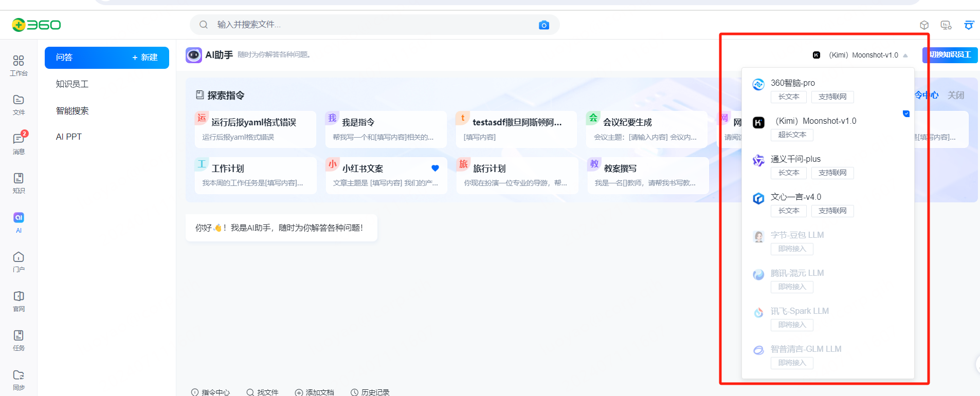Open the testasdf instruction card

point(516,129)
